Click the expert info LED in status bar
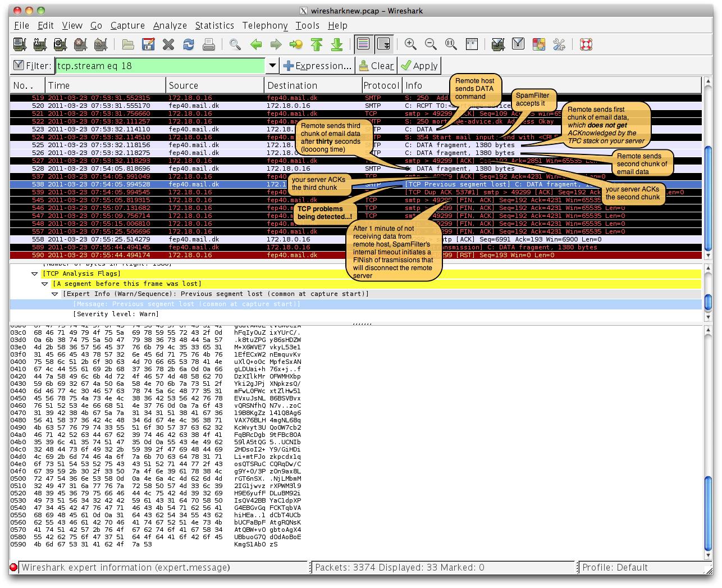Screen dimensions: 722x588 [x=14, y=567]
